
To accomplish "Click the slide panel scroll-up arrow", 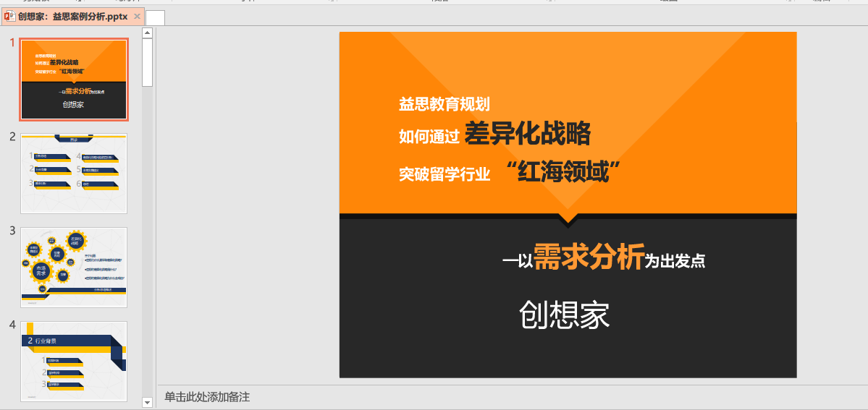I will [x=147, y=33].
